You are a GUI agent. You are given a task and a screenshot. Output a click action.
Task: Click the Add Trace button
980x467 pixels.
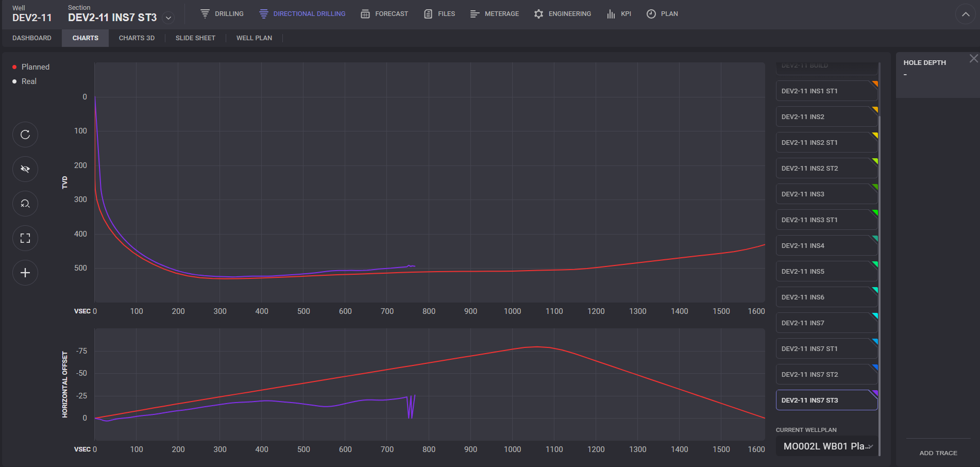[x=938, y=453]
